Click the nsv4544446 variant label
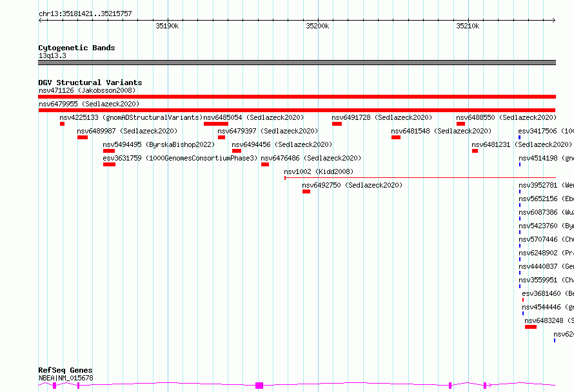 (x=548, y=307)
